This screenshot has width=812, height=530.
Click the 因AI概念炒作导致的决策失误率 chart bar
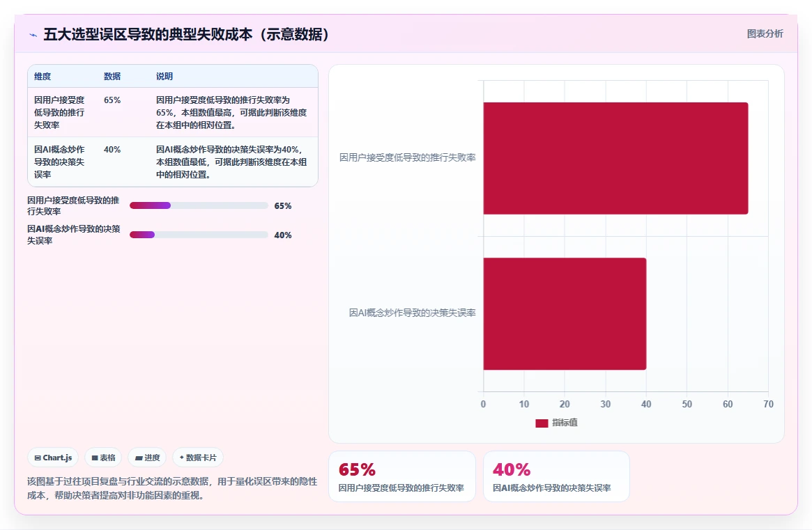pos(565,313)
